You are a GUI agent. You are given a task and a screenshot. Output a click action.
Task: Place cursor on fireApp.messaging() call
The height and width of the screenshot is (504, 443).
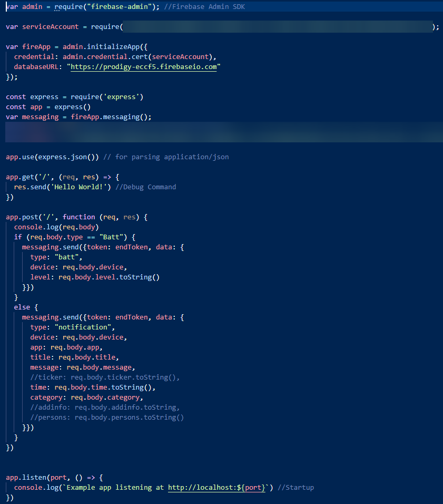click(111, 117)
